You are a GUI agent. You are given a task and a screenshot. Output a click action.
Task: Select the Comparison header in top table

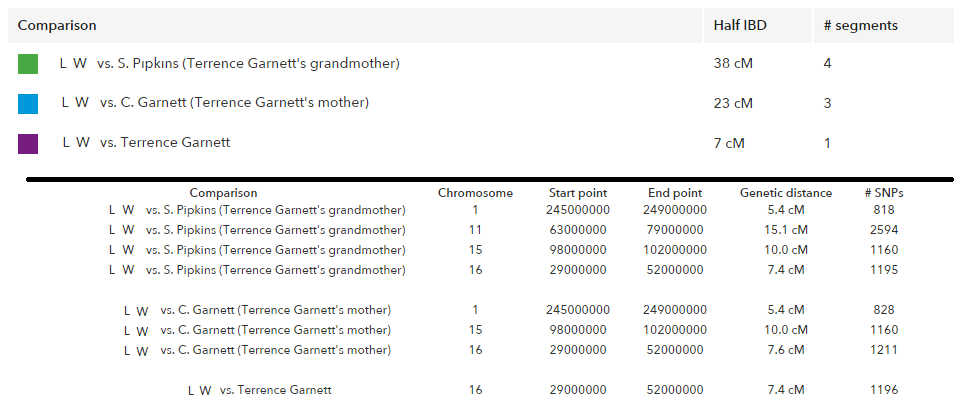(57, 26)
